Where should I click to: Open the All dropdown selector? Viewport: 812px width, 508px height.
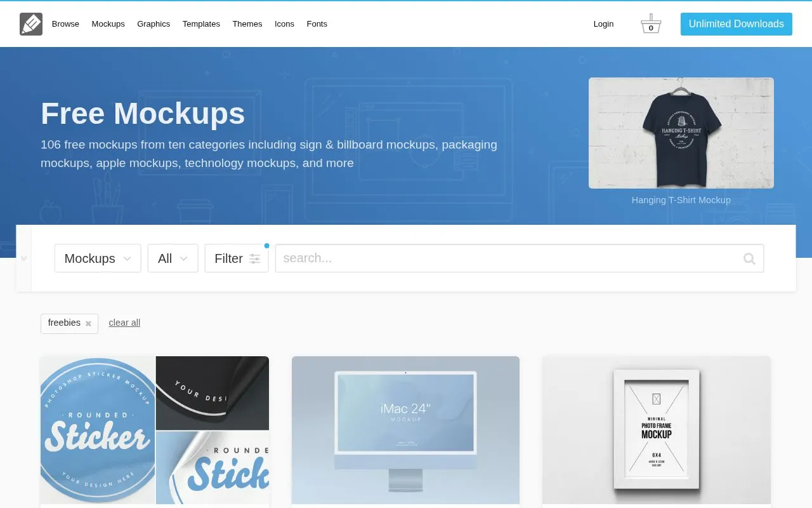[173, 258]
